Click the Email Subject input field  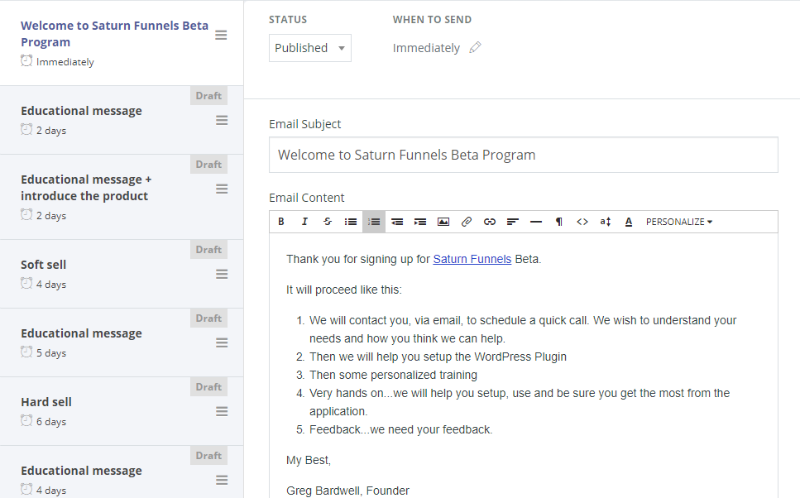click(x=523, y=155)
